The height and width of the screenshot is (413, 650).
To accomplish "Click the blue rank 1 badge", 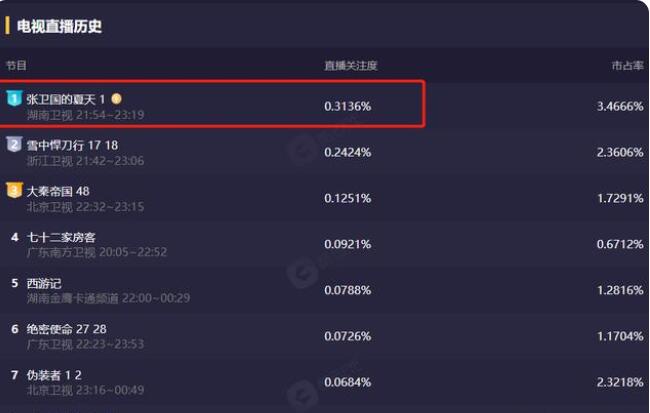I will click(x=14, y=98).
